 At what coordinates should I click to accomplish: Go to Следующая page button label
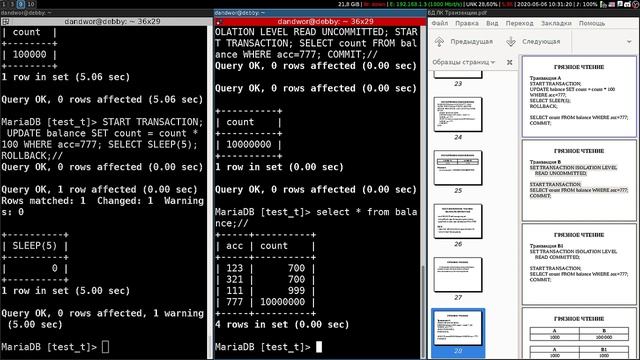tap(541, 42)
